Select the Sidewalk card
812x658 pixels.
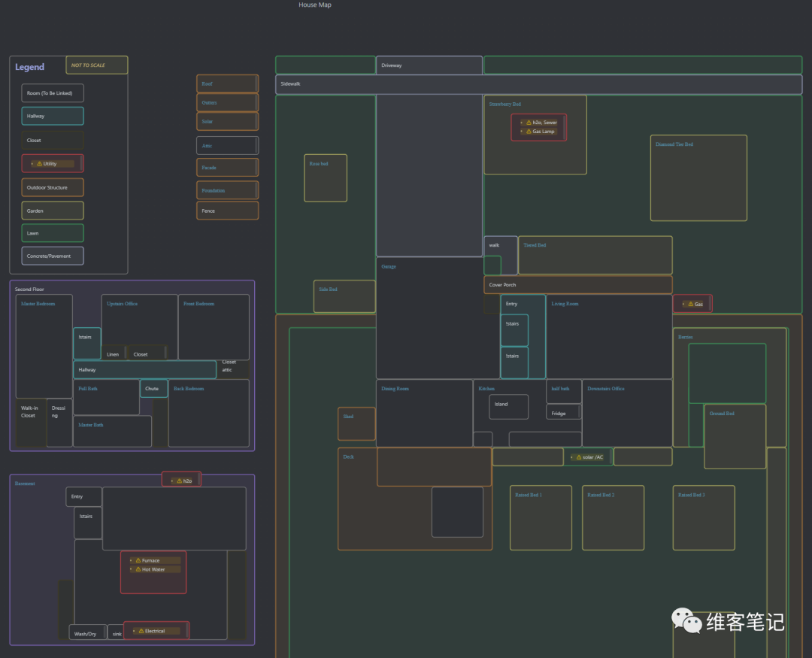click(538, 84)
